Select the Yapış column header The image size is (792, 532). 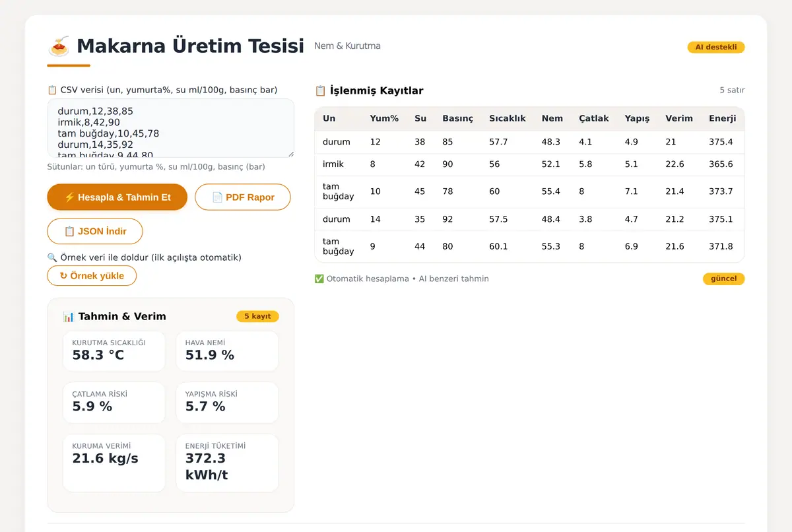coord(637,118)
